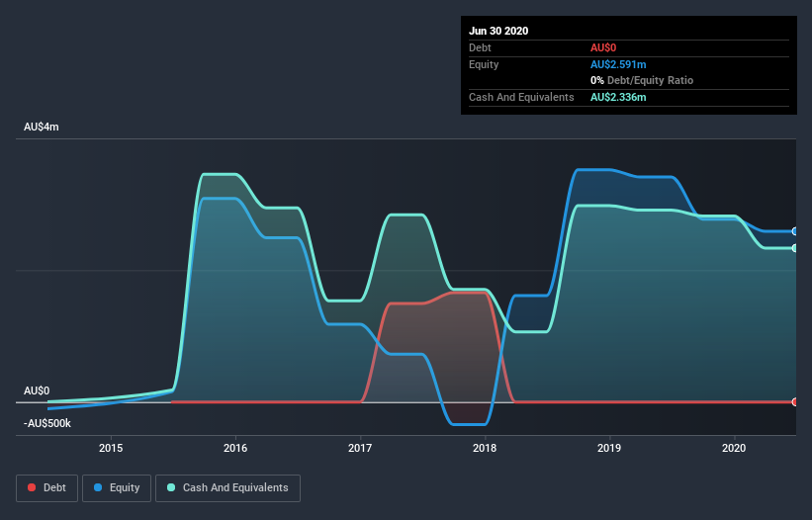Select the teal Cash endpoint marker
812x520 pixels.
[795, 248]
